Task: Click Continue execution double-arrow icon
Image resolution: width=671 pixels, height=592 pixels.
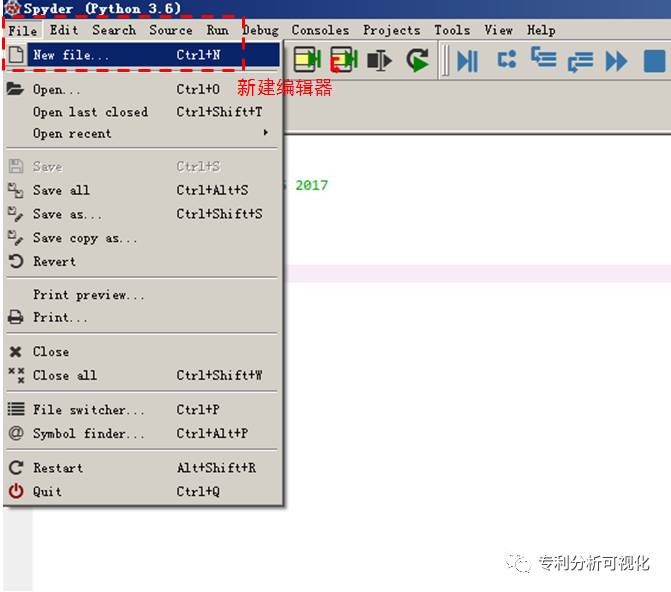Action: [x=616, y=61]
